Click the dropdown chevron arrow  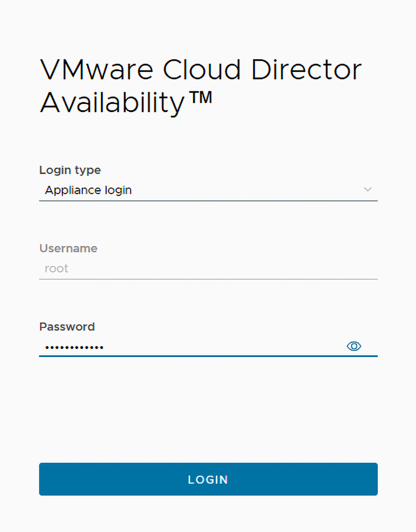367,190
